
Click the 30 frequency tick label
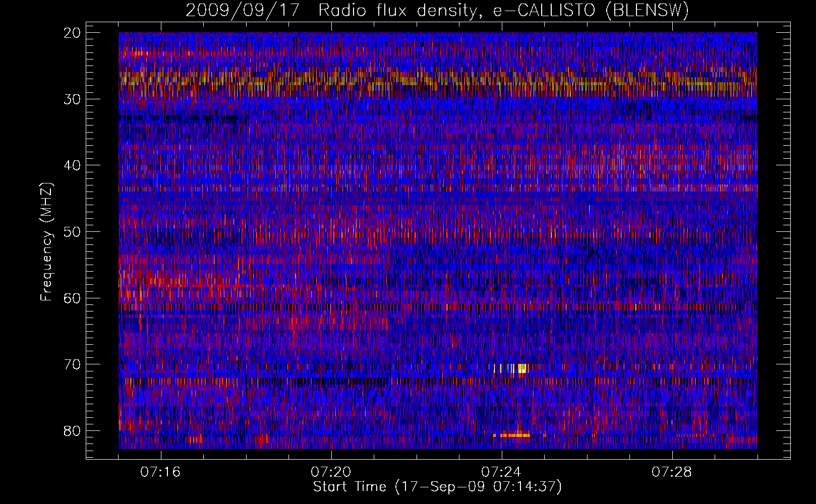tap(73, 99)
